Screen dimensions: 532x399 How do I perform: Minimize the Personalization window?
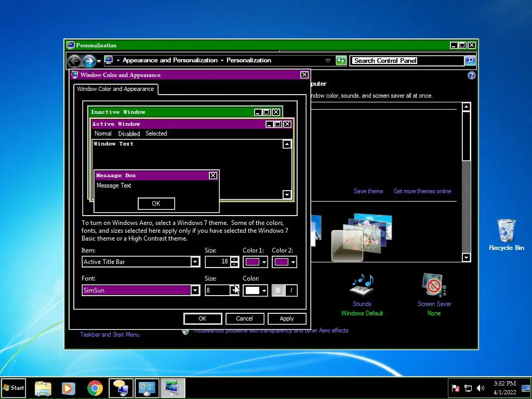point(454,45)
